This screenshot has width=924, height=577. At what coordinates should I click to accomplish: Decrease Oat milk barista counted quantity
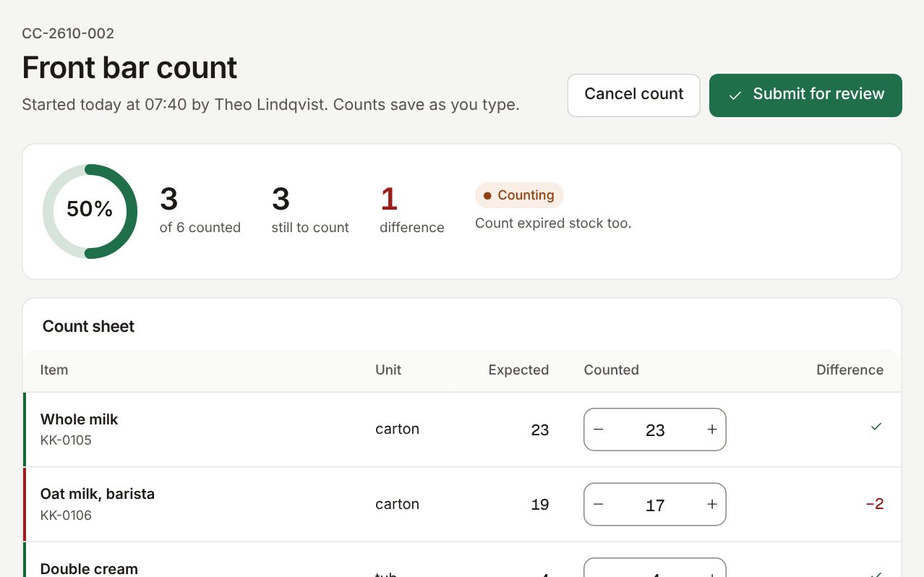pyautogui.click(x=598, y=505)
